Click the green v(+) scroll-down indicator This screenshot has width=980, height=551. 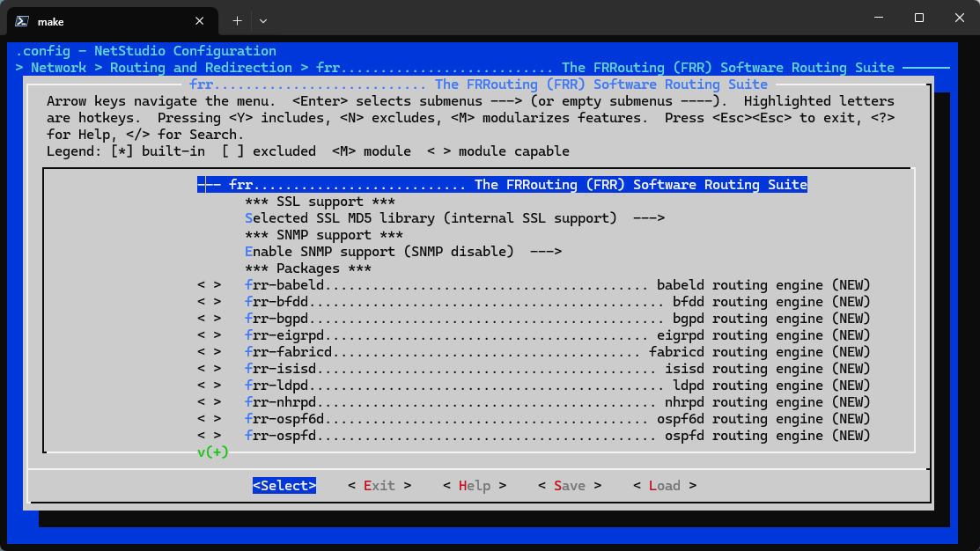tap(212, 452)
